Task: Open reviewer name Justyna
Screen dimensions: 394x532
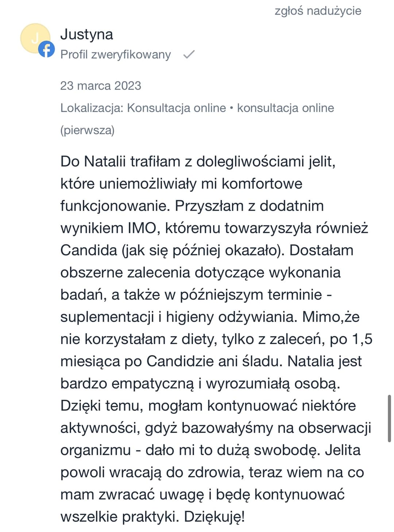Action: click(x=86, y=34)
